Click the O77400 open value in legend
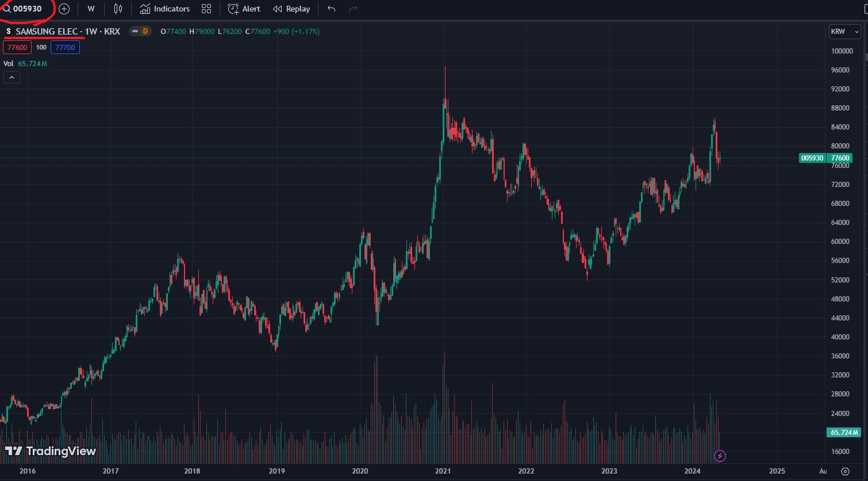The image size is (868, 481). [173, 31]
